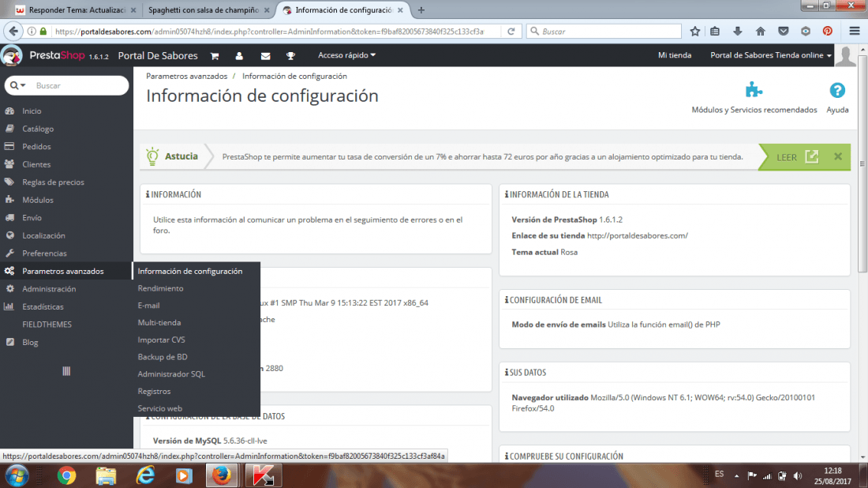Expand the Acceso rápido dropdown

click(346, 55)
